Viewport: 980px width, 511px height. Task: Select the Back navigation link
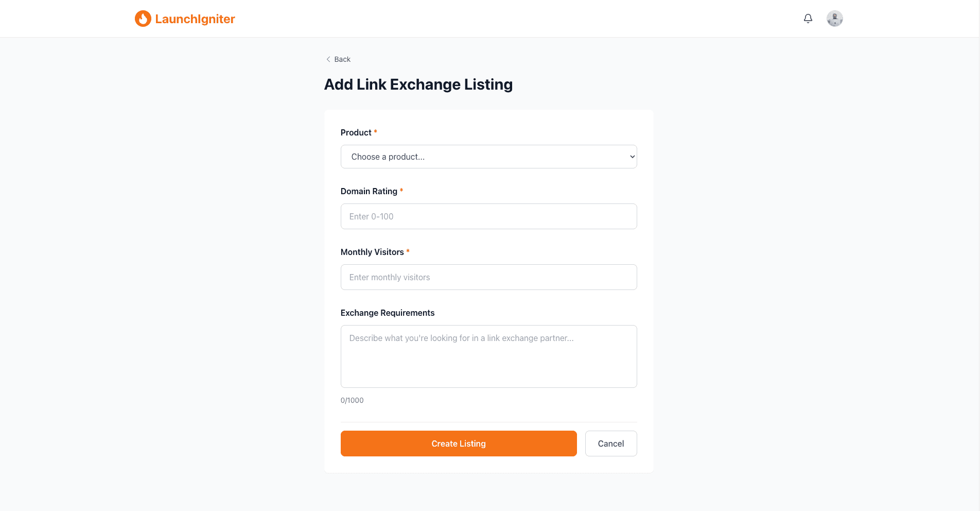(342, 59)
